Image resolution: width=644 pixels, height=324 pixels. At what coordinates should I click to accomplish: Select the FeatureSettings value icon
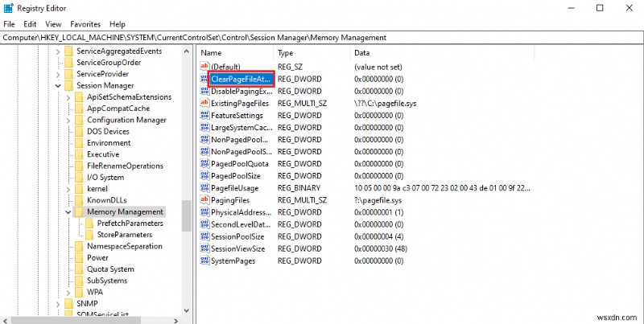(204, 115)
